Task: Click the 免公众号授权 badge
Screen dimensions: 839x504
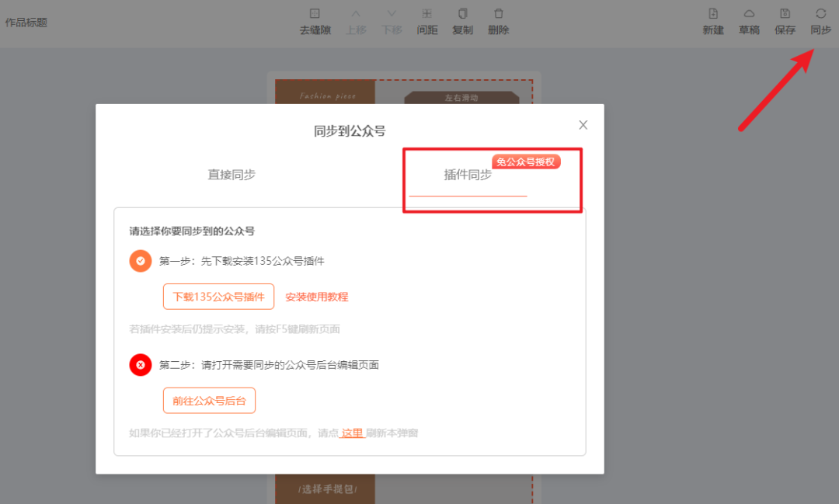Action: pos(526,162)
